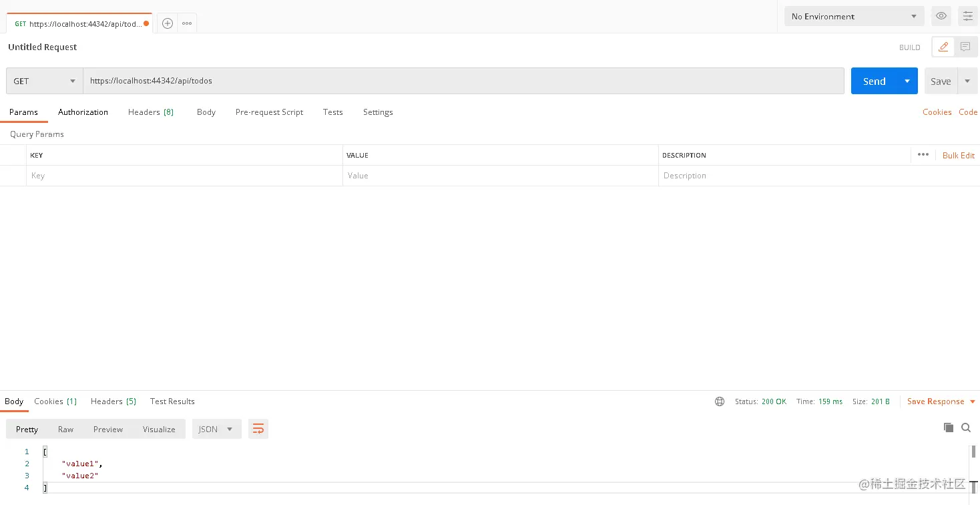Click the pencil build mode icon

click(943, 47)
